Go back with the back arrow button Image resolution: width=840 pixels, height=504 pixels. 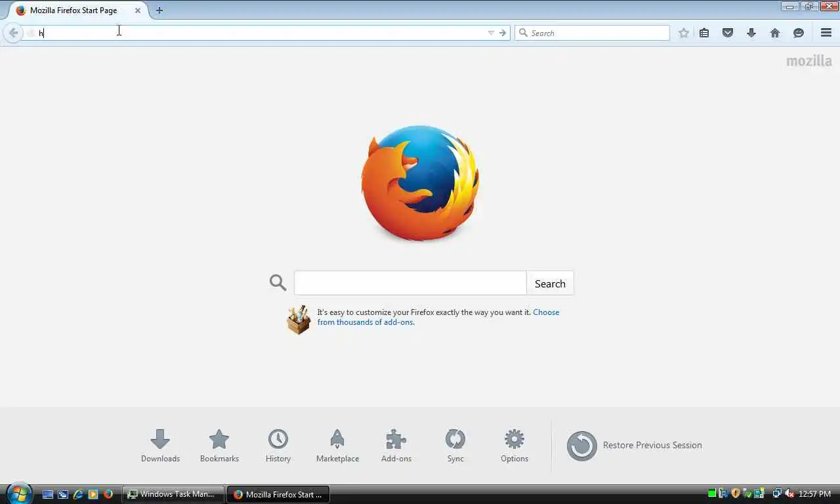pyautogui.click(x=13, y=33)
